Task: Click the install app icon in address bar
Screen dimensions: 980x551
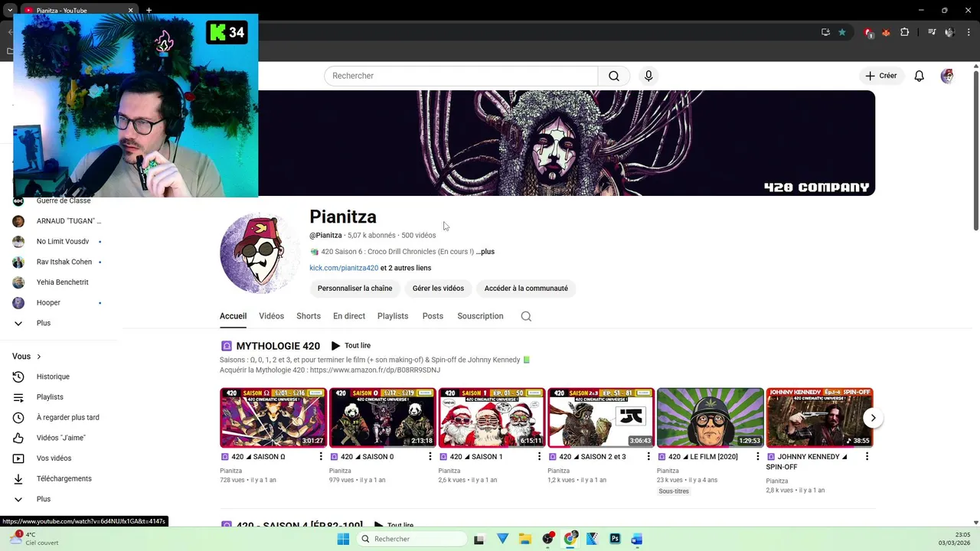Action: point(825,32)
